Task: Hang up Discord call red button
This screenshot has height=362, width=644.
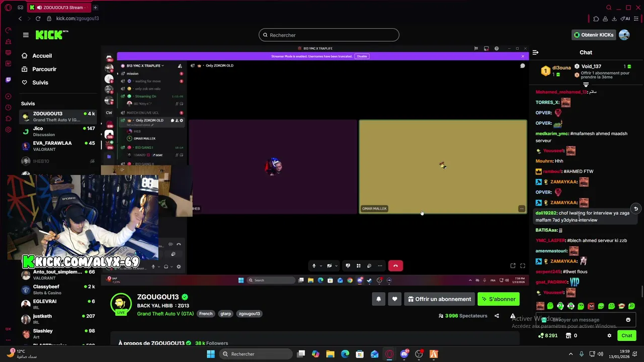Action: pos(395,265)
